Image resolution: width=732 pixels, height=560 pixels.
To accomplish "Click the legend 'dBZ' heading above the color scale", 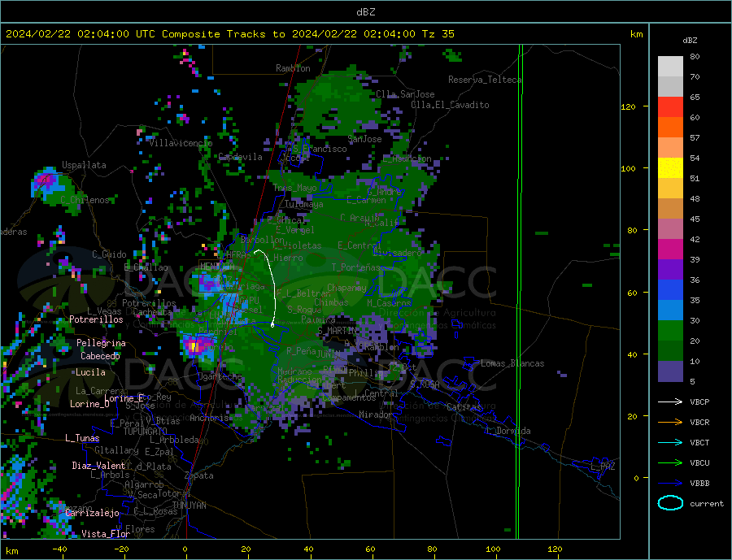I will 690,41.
